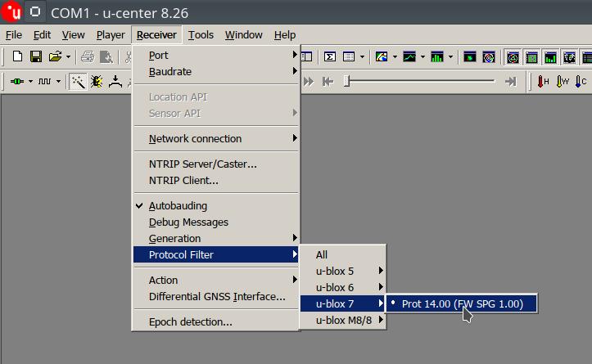Open the green bar histogram view icon
The height and width of the screenshot is (364, 592).
pos(437,57)
